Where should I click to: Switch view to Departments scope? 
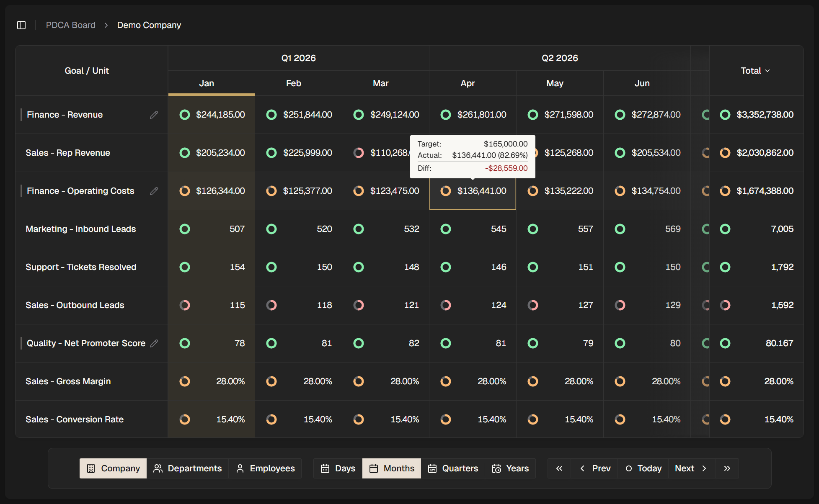click(188, 468)
